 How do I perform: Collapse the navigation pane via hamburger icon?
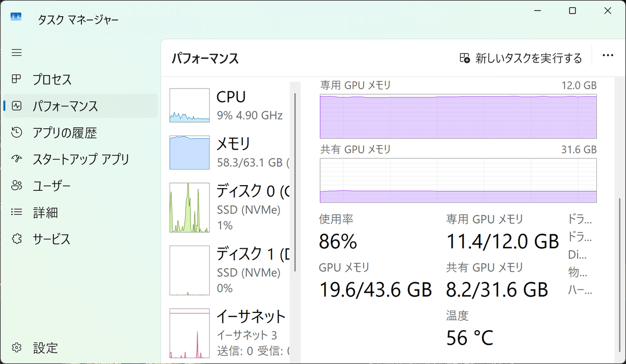click(16, 52)
